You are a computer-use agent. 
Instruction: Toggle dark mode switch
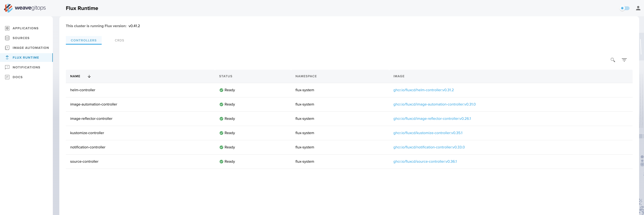tap(624, 8)
